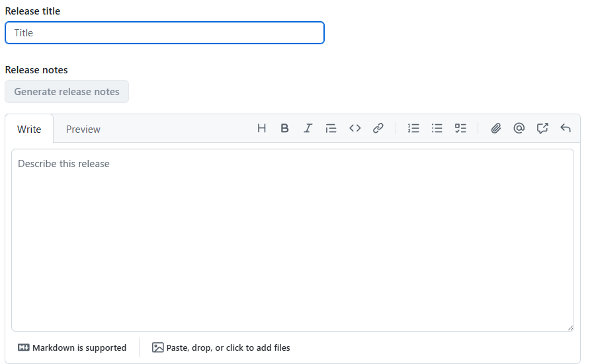Click the Release title label
594x364 pixels.
32,11
